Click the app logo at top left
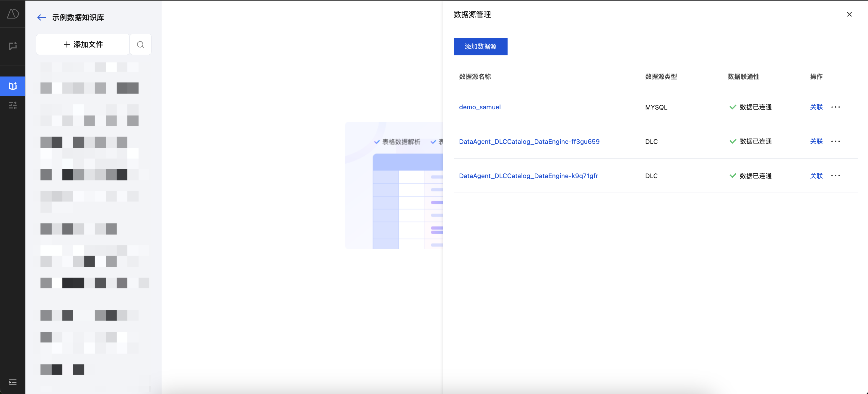The width and height of the screenshot is (868, 394). (13, 14)
